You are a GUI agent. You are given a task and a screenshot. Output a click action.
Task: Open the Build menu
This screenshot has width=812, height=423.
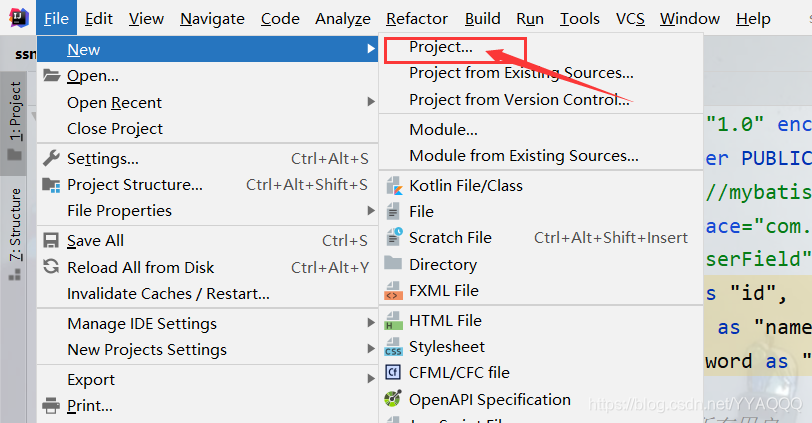(x=483, y=18)
